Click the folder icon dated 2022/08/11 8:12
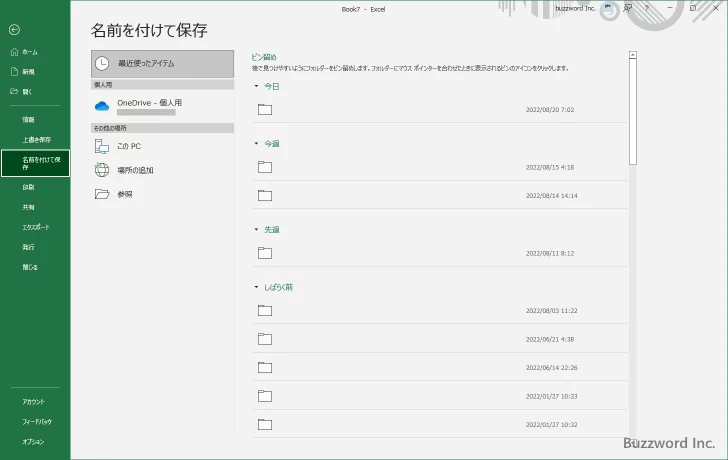 pyautogui.click(x=265, y=253)
